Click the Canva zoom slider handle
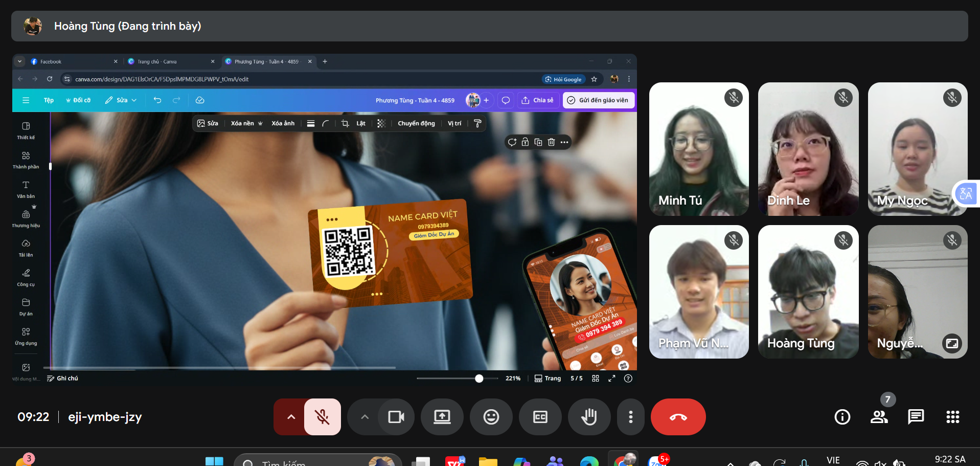Viewport: 980px width, 466px height. [x=479, y=379]
